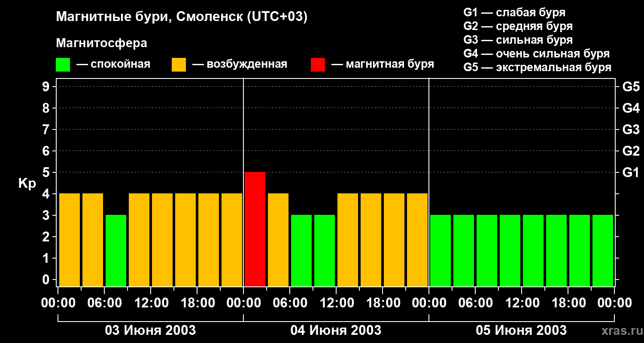Screen dimensions: 644x343
Task: Select the only green bar on 03 Июня
Action: coord(116,250)
